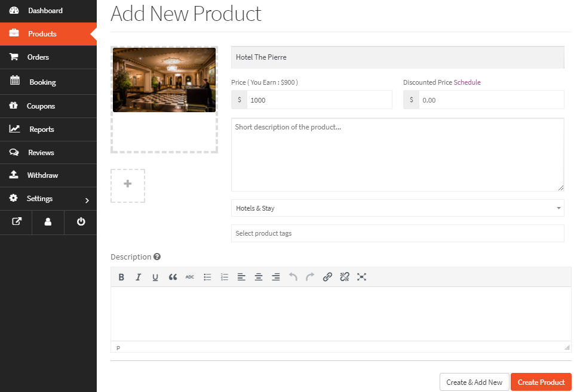Open the Select product tags field

(397, 233)
